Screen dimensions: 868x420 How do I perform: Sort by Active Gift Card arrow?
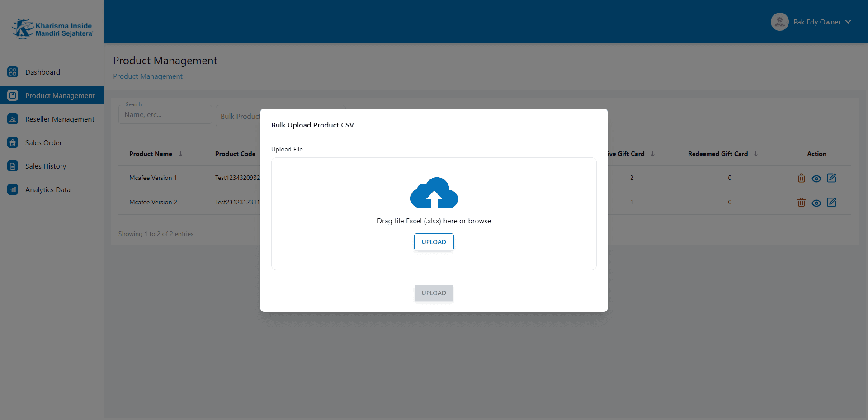(x=653, y=154)
